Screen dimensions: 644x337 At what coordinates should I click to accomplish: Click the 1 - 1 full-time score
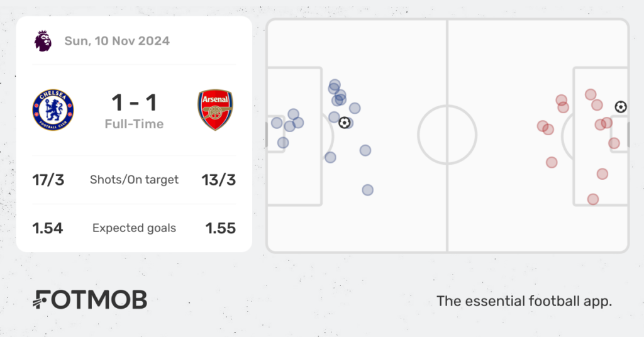(x=135, y=102)
